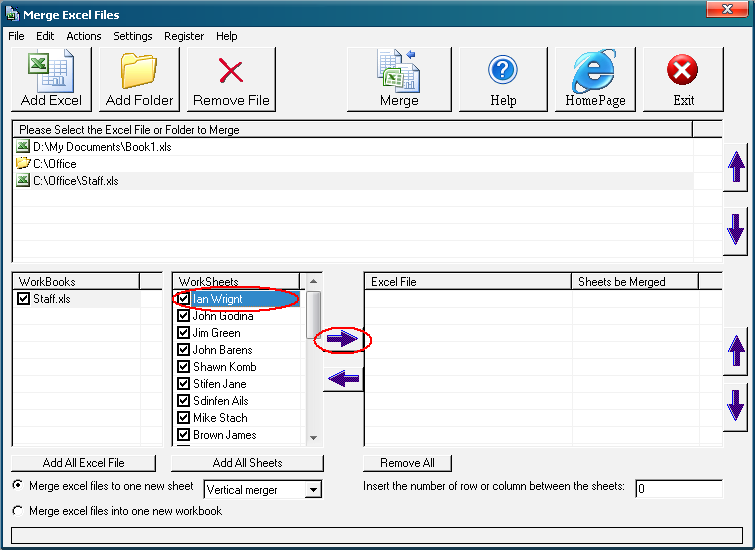Open the Settings menu
This screenshot has height=550, width=755.
pos(132,36)
